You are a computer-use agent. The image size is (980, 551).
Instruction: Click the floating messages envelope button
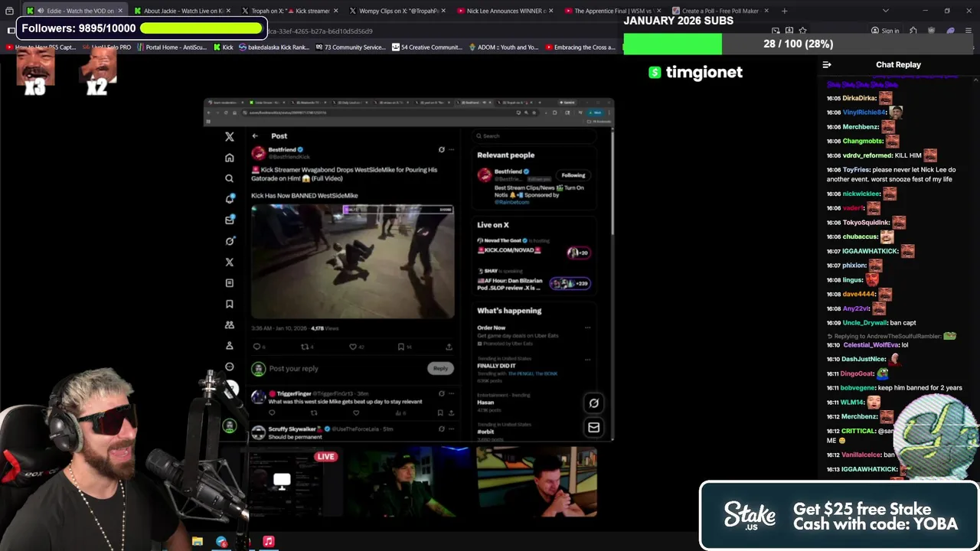pos(593,427)
